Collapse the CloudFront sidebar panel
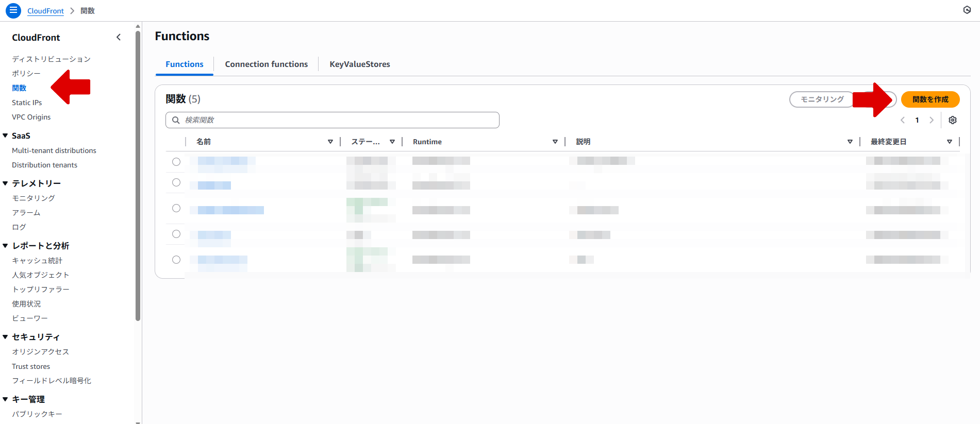The height and width of the screenshot is (424, 980). click(119, 37)
